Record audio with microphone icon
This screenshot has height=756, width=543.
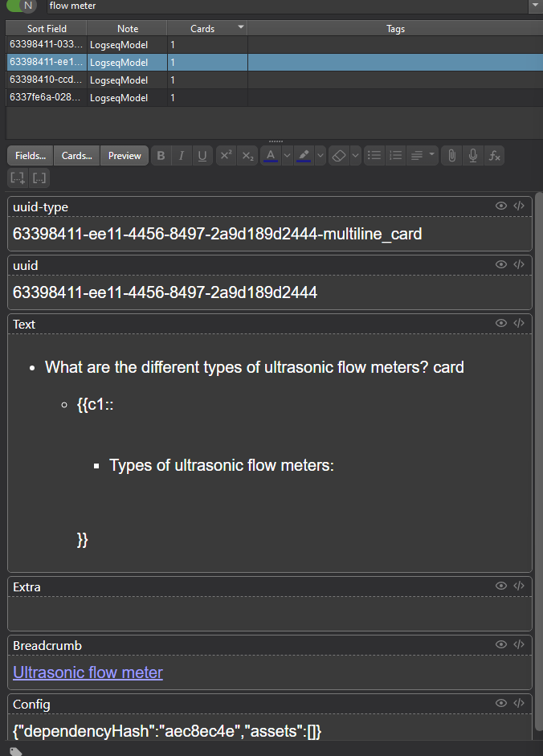tap(473, 156)
